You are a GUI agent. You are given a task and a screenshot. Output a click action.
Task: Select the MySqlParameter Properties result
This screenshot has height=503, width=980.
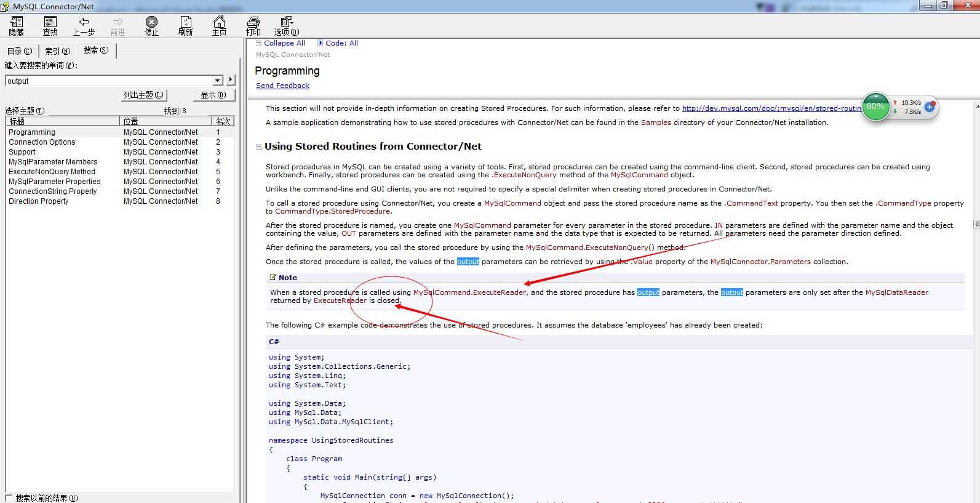click(x=120, y=182)
